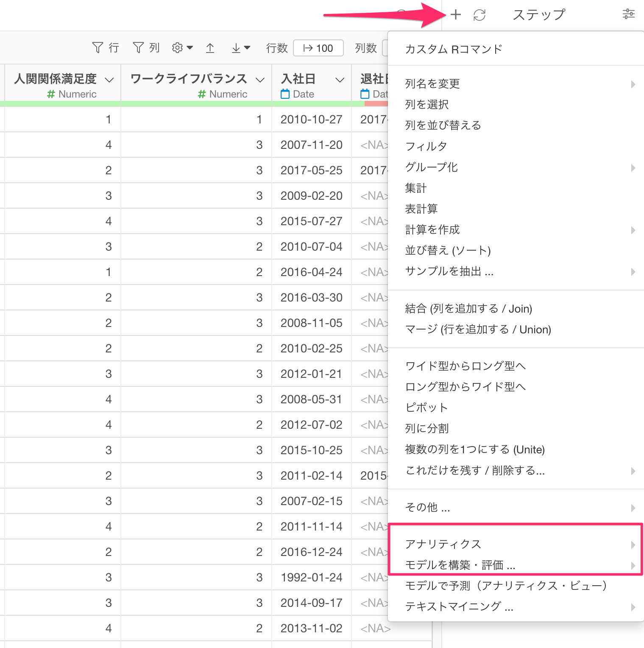Click the 行数 100 input field
644x648 pixels.
318,48
